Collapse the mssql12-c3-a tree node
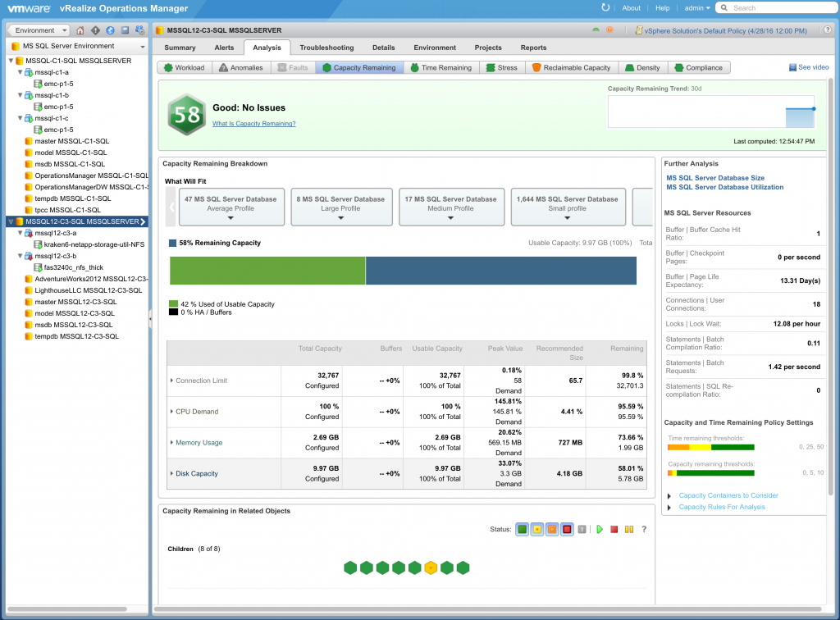 [21, 233]
